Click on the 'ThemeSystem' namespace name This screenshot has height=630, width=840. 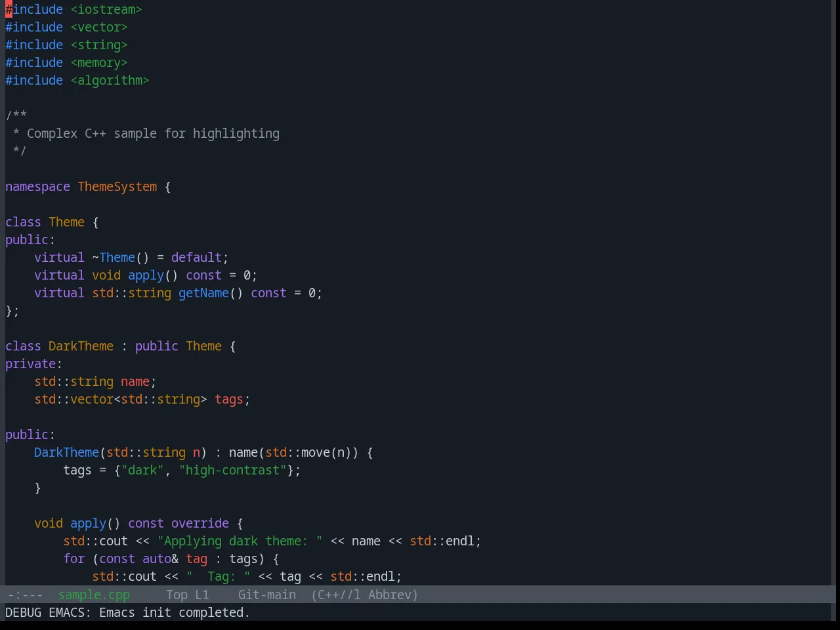point(117,186)
